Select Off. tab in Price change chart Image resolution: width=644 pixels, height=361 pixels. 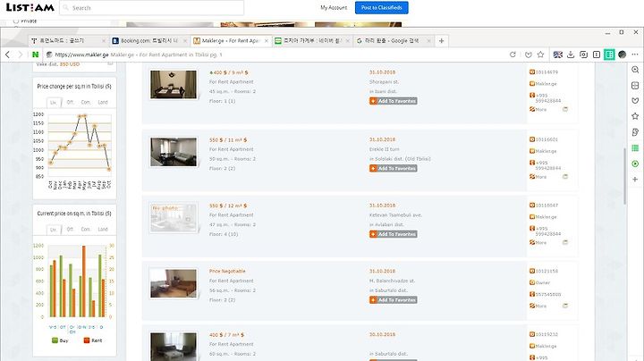point(71,102)
